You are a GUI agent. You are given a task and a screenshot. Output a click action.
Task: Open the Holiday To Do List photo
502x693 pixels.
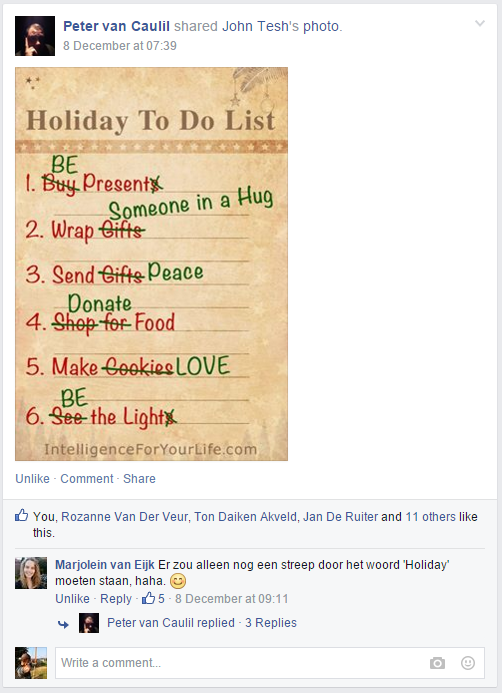click(152, 264)
